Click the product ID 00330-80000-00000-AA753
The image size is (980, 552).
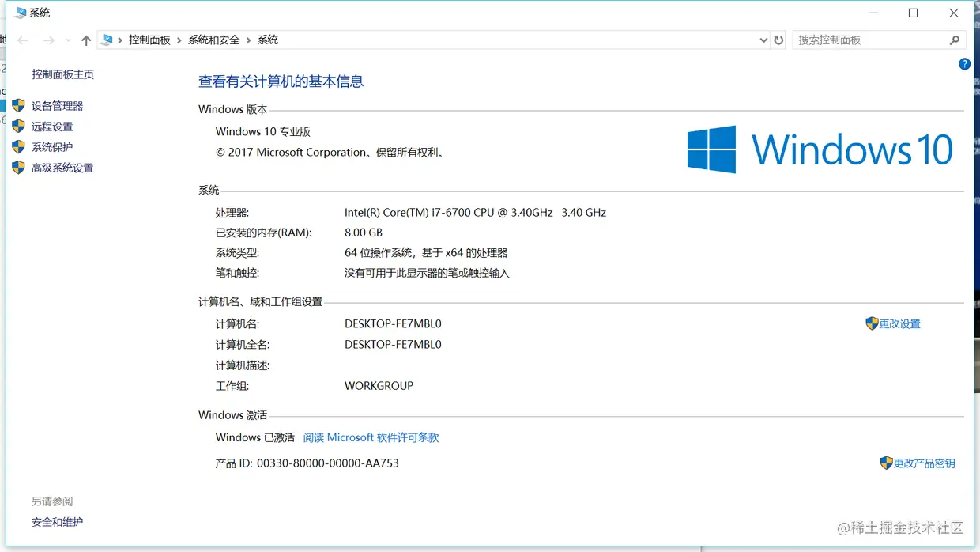click(328, 463)
